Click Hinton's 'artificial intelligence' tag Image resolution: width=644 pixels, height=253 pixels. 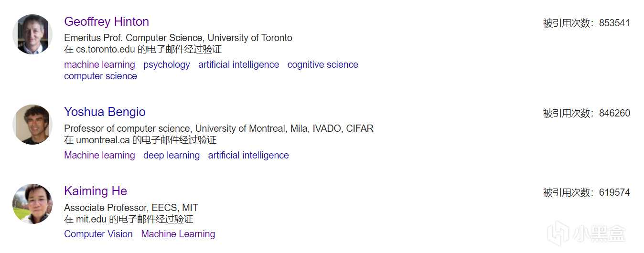[x=238, y=64]
